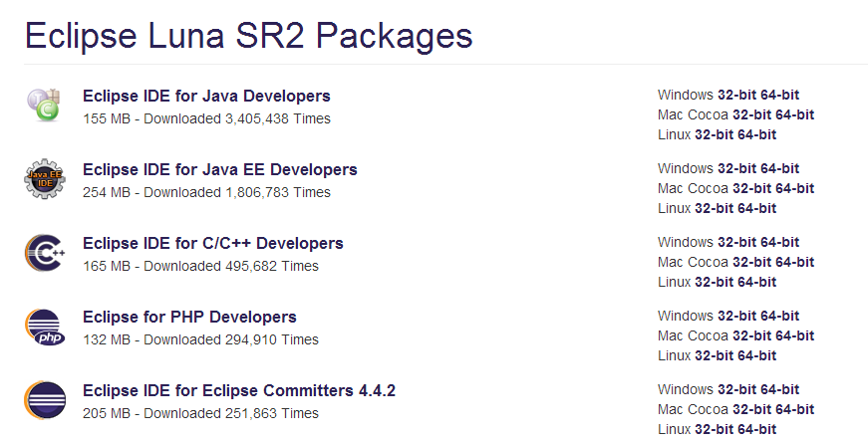Click the 'Eclipse Luna SR2 Packages' heading
Viewport: 868px width, 443px height.
[249, 37]
